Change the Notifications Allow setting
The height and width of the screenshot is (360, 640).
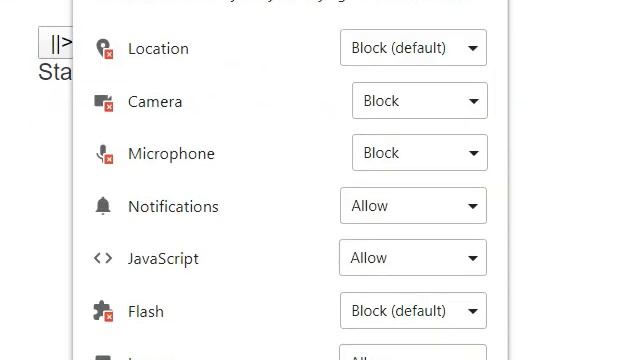coord(413,205)
